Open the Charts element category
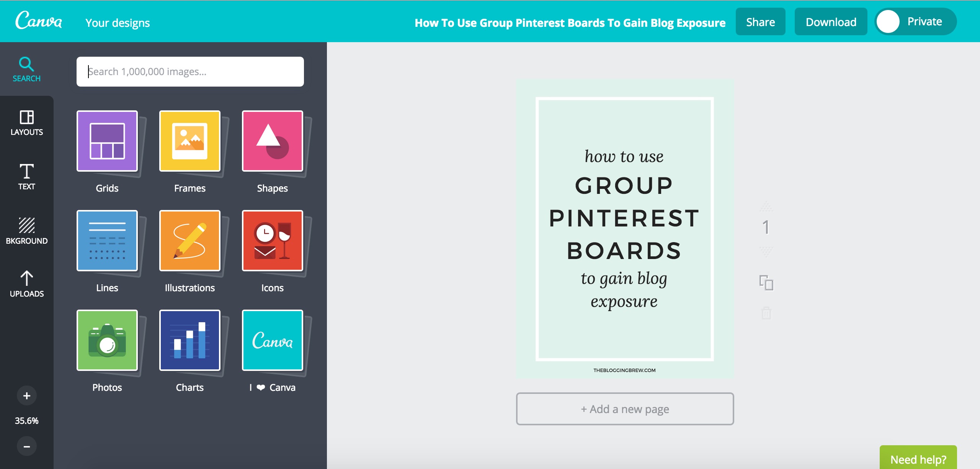The width and height of the screenshot is (980, 469). 190,340
